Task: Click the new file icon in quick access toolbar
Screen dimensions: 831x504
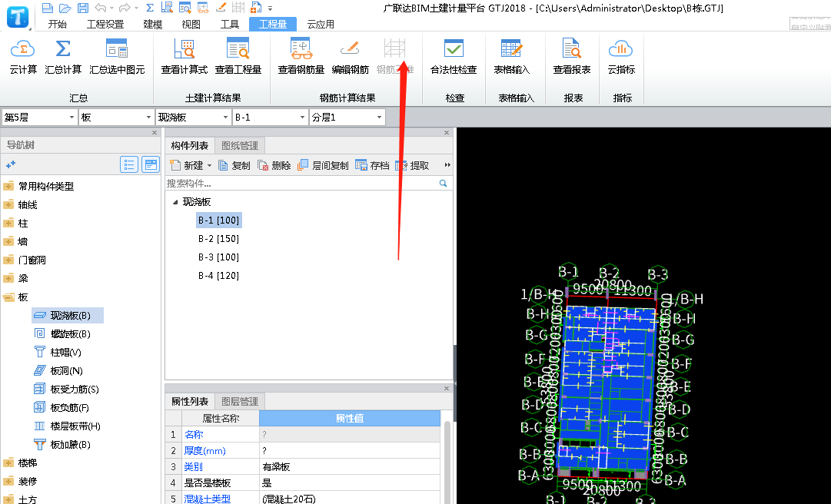Action: (x=47, y=8)
